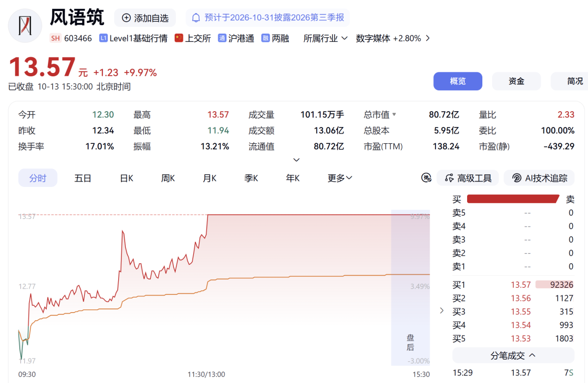Click the plus icon in 添加自选
This screenshot has height=383, width=588.
click(126, 17)
